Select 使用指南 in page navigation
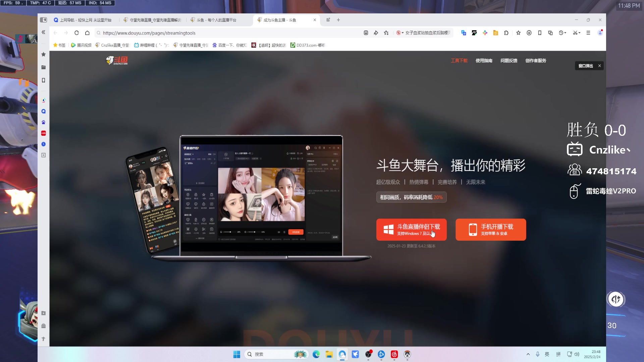Image resolution: width=644 pixels, height=362 pixels. pyautogui.click(x=484, y=61)
